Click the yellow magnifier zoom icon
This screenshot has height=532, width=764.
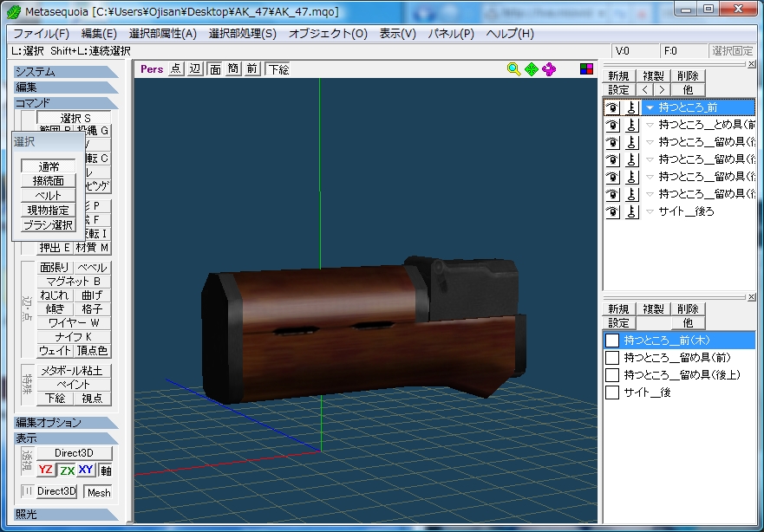pyautogui.click(x=514, y=69)
